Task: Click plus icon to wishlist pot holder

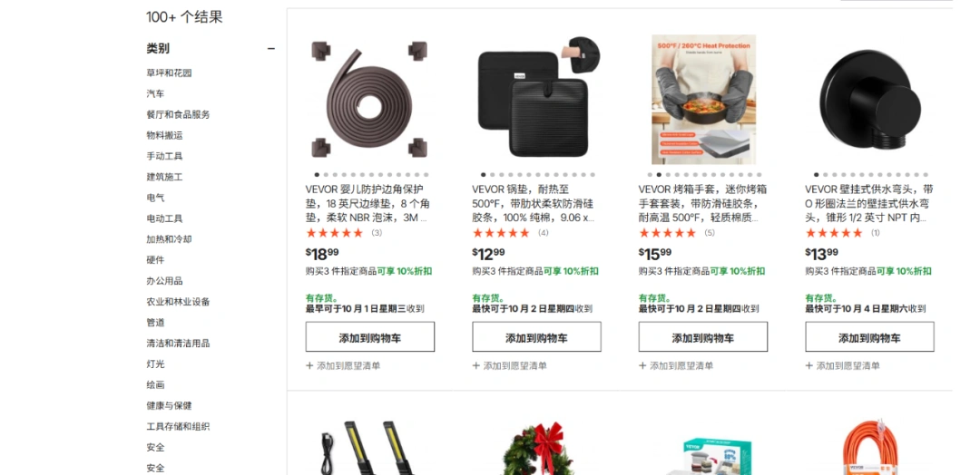Action: [475, 366]
